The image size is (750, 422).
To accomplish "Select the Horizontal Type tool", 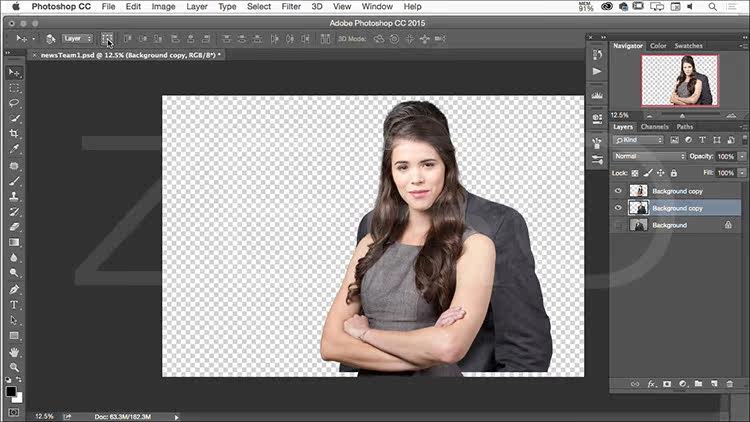I will coord(14,305).
